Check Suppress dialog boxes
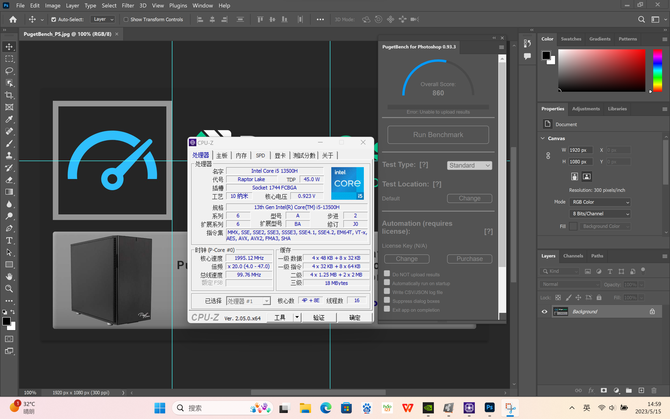Screen dimensions: 670x419 (x=387, y=300)
